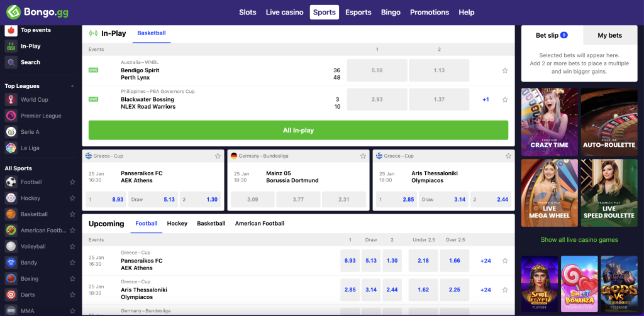Open Bandy sport icon

tap(11, 262)
